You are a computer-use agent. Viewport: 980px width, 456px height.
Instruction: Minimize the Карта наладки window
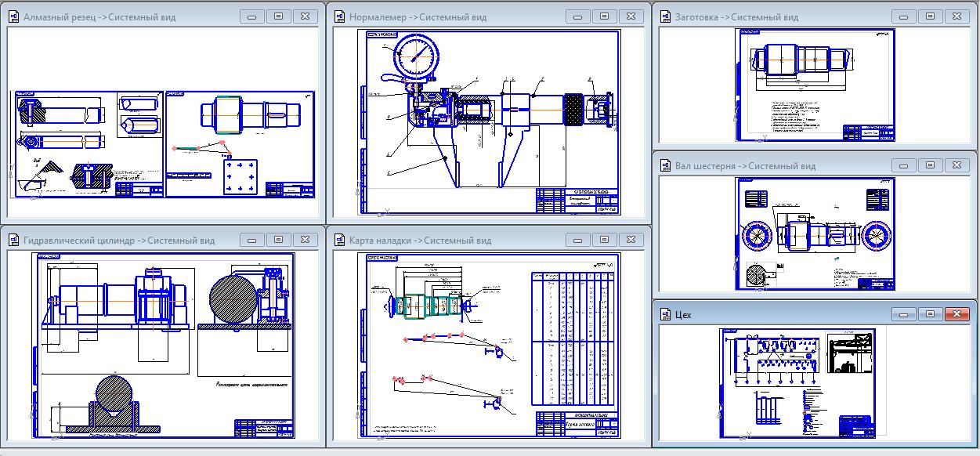coord(577,240)
